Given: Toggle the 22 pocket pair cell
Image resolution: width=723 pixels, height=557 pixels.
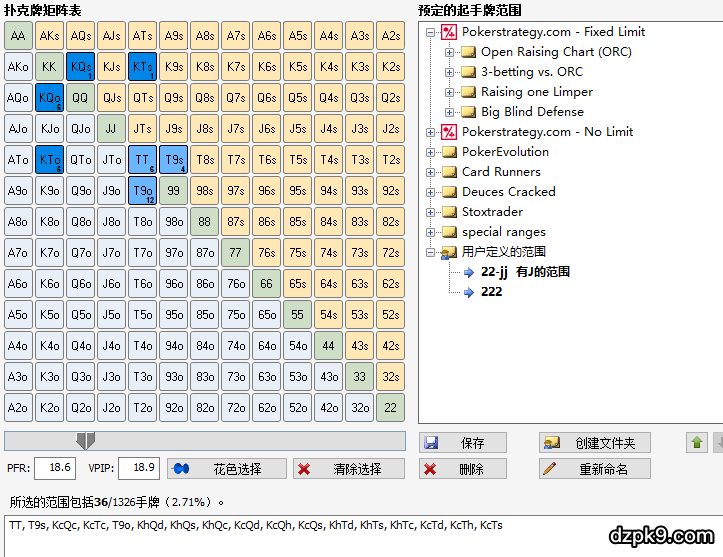Looking at the screenshot, I should click(x=390, y=408).
